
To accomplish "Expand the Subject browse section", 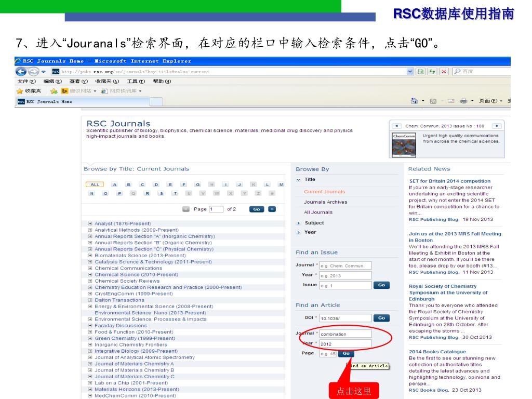I will [x=299, y=223].
